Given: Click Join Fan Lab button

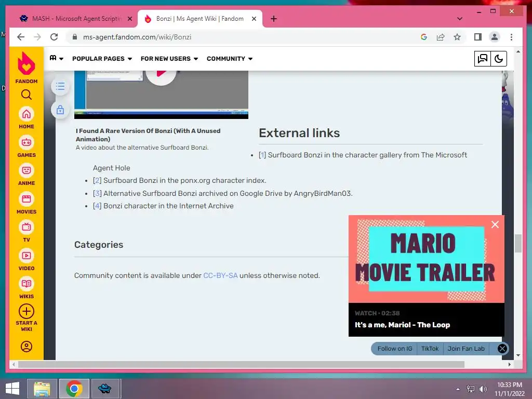Looking at the screenshot, I should click(x=466, y=349).
